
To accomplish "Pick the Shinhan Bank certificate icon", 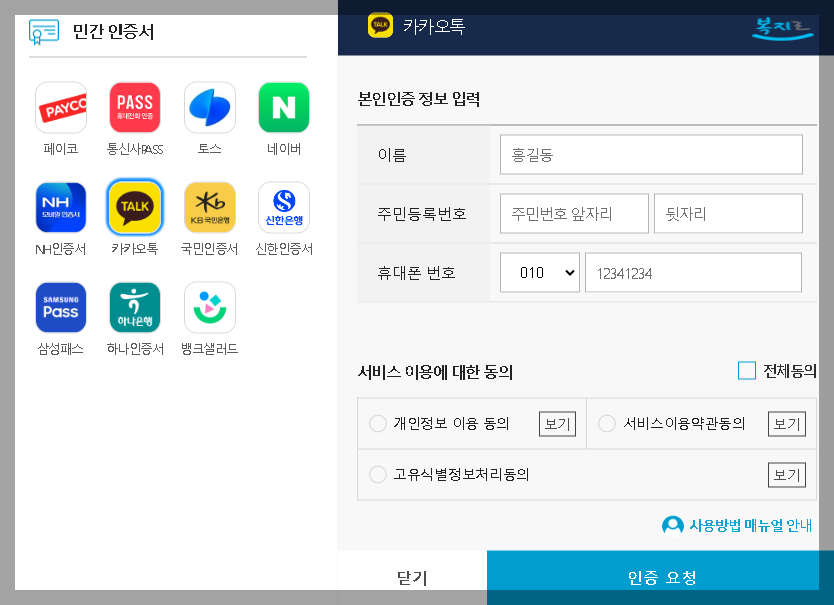I will click(284, 208).
